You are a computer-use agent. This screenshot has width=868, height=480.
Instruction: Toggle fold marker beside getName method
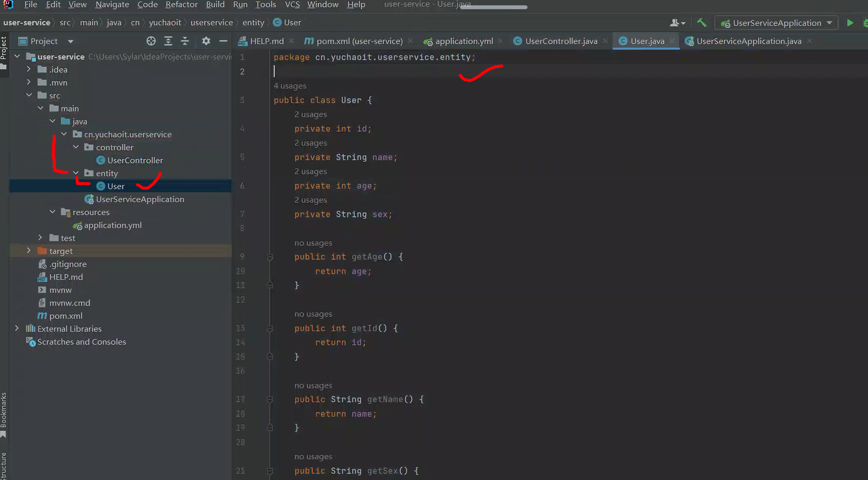(270, 399)
